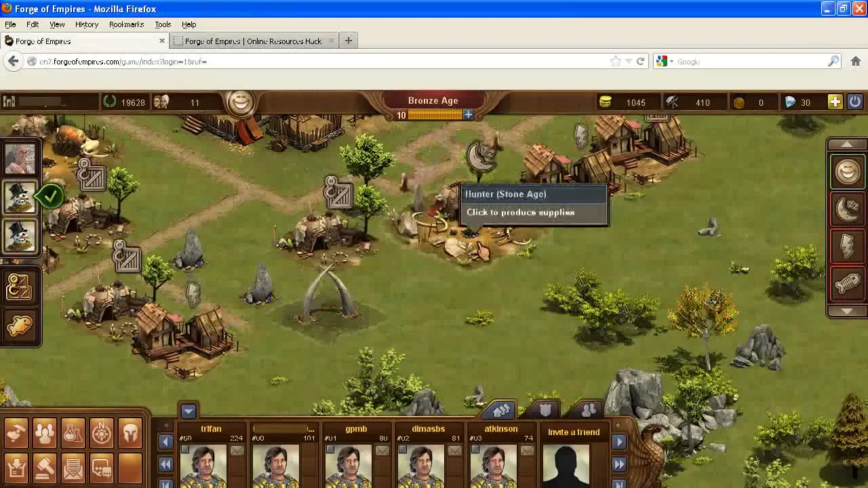Viewport: 868px width, 488px height.
Task: Click the smiling face icon in right sidebar
Action: point(847,171)
